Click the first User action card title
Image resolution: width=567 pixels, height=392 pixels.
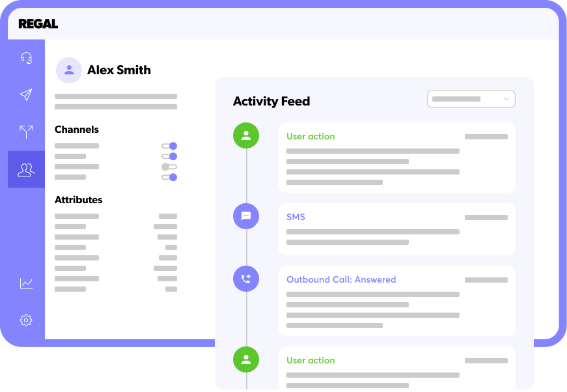click(311, 136)
